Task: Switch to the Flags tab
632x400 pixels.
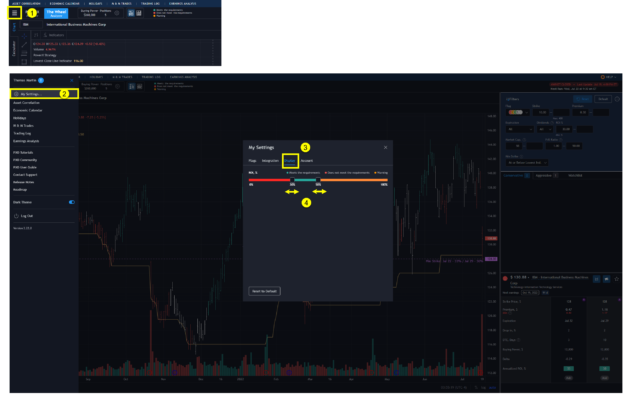Action: [x=253, y=160]
